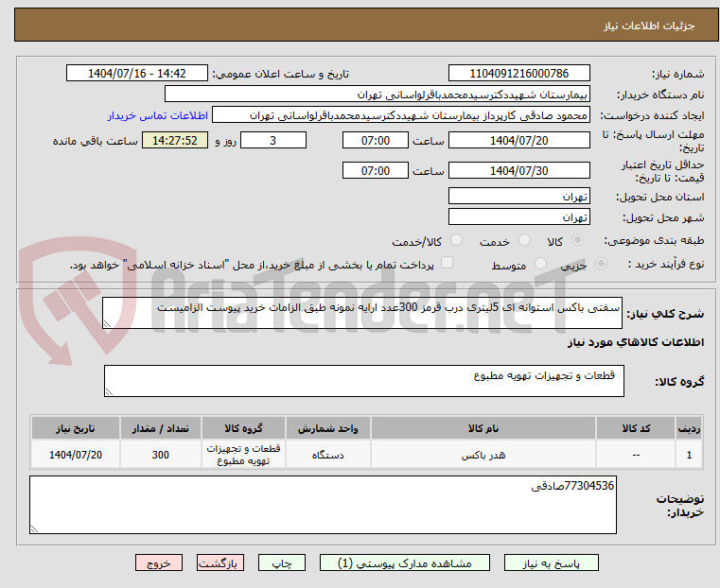
Task: Click the price validity date 1404/07/30 field
Action: pos(518,170)
